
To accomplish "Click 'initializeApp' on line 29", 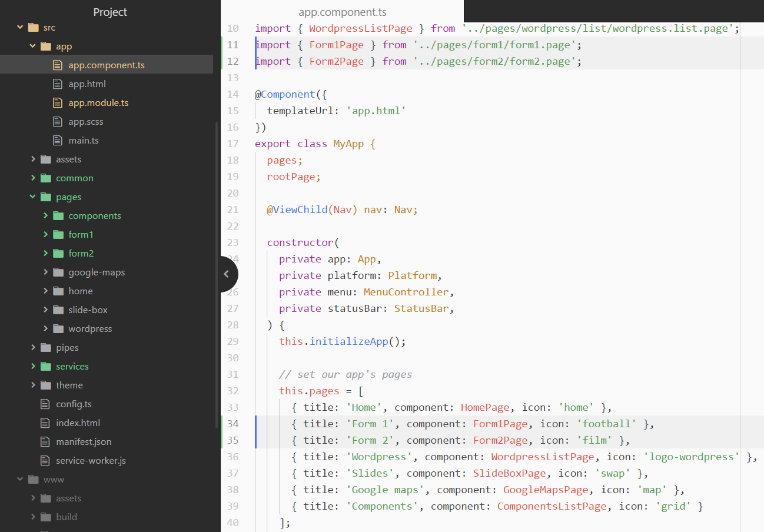I will pos(349,341).
